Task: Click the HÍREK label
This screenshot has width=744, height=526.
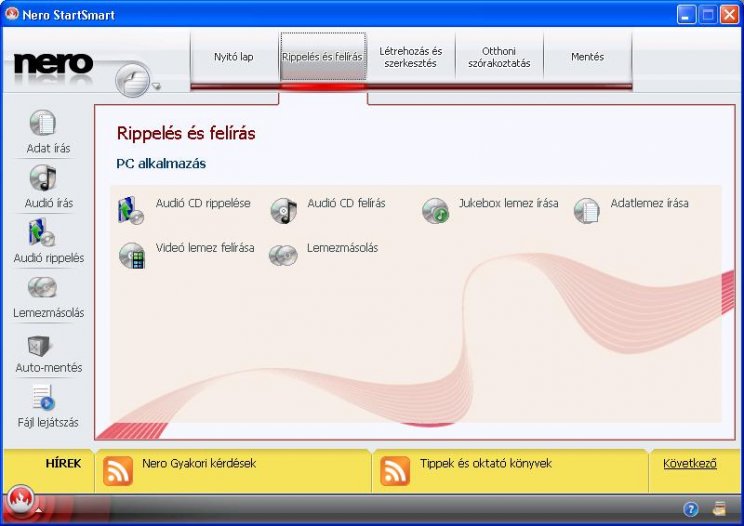Action: (x=63, y=463)
